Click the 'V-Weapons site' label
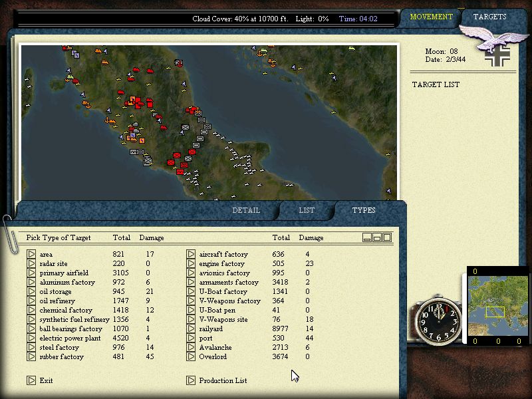 coord(223,320)
